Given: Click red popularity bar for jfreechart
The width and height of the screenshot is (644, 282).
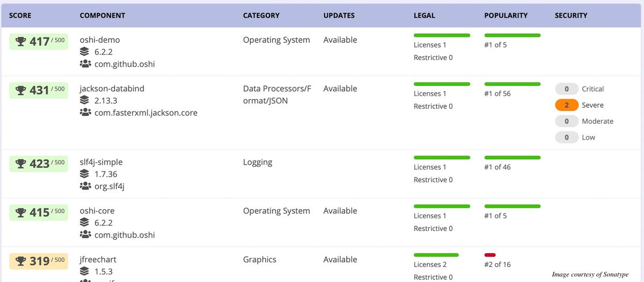Looking at the screenshot, I should pos(490,255).
